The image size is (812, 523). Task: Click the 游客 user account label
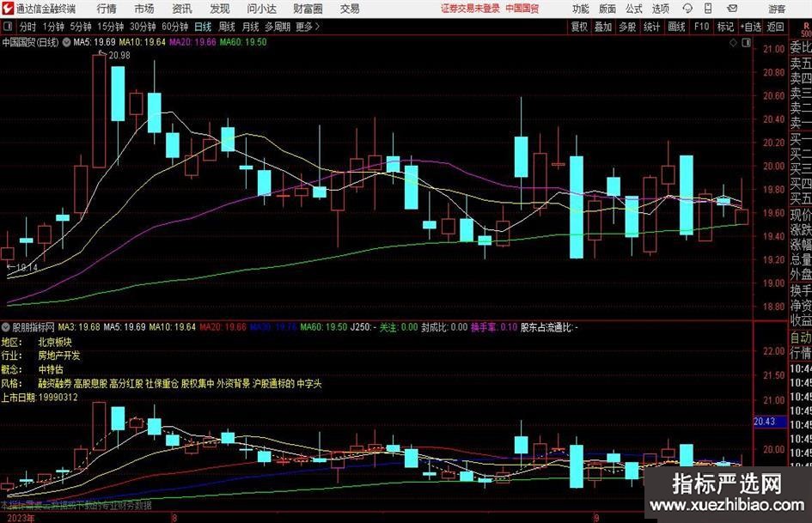777,9
